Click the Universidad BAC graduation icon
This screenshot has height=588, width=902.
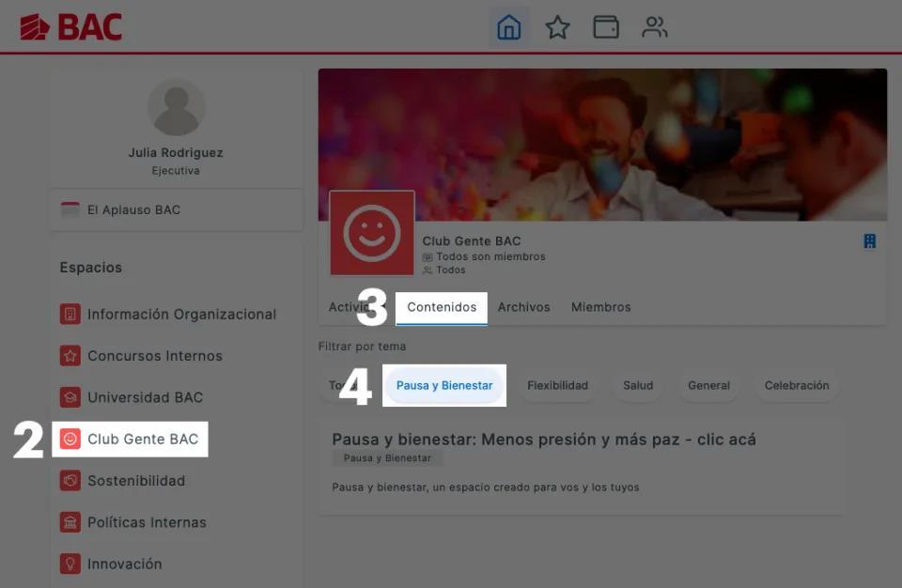tap(70, 397)
